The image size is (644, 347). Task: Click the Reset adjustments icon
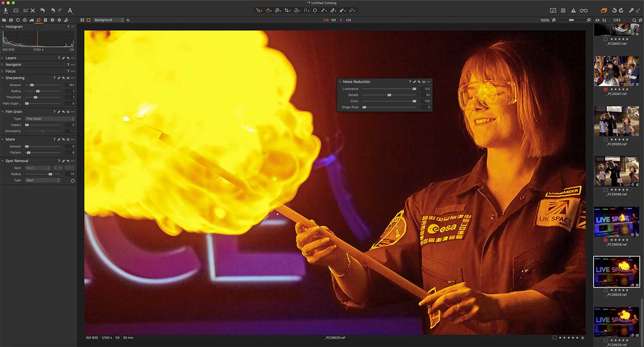(x=42, y=10)
